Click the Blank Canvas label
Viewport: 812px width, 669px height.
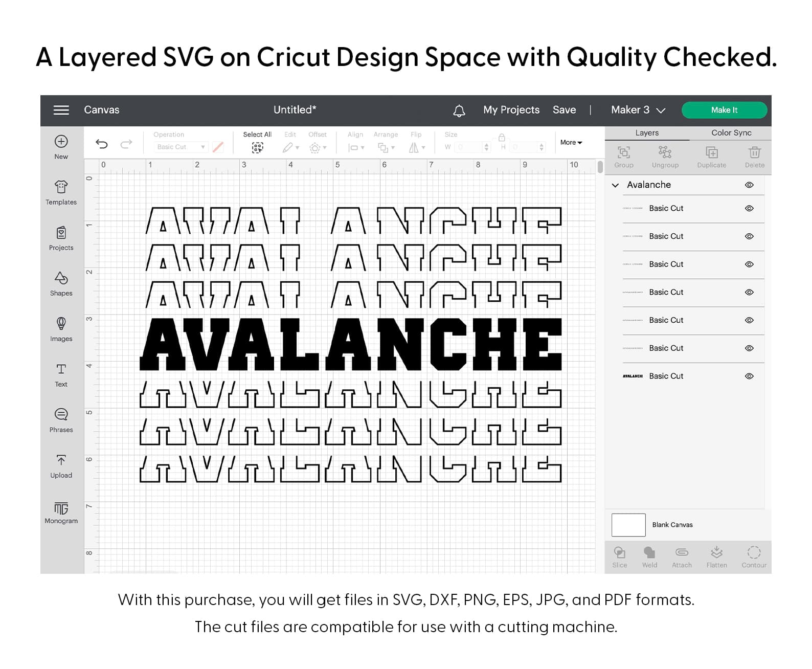(x=672, y=525)
